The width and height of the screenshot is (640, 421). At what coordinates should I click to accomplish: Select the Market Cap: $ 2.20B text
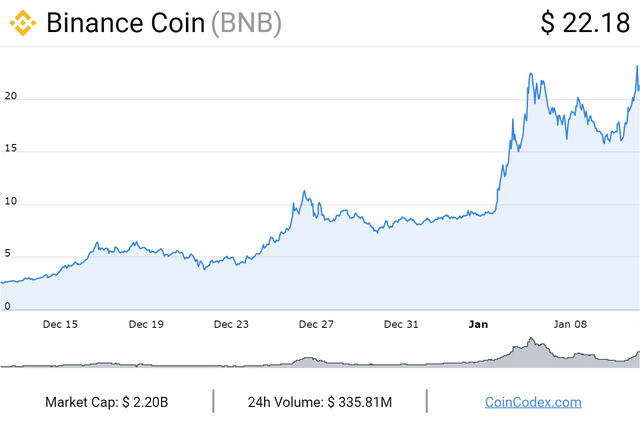(107, 402)
